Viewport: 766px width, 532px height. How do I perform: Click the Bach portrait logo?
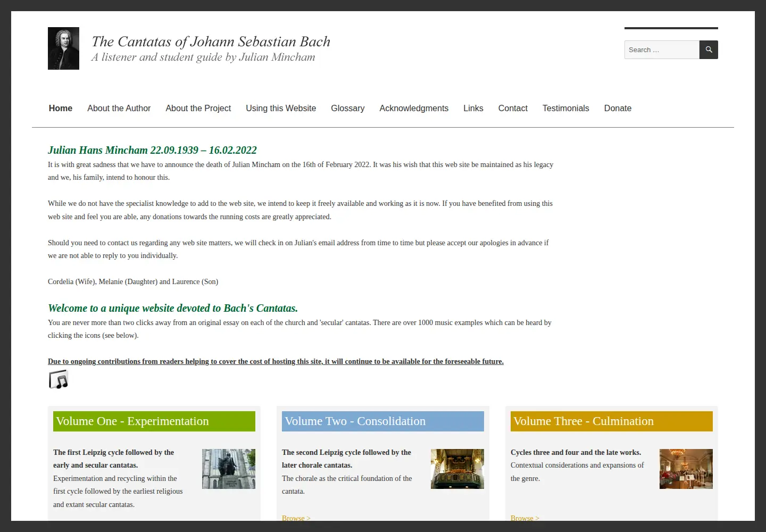[63, 48]
